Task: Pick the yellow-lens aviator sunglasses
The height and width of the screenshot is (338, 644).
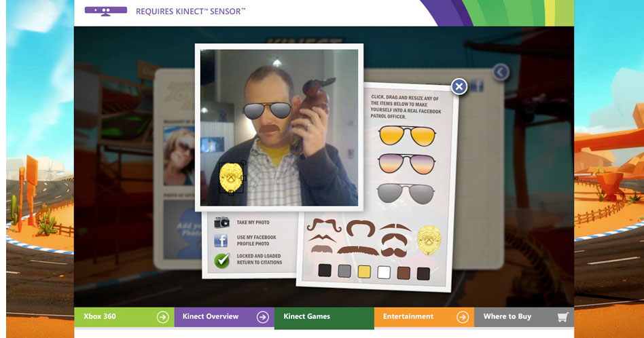Action: (407, 136)
